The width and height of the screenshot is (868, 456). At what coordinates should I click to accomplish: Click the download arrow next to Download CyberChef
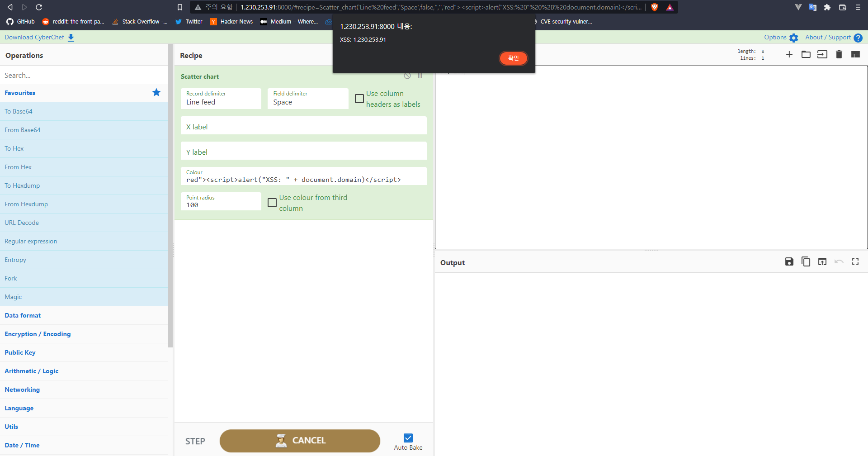(71, 38)
